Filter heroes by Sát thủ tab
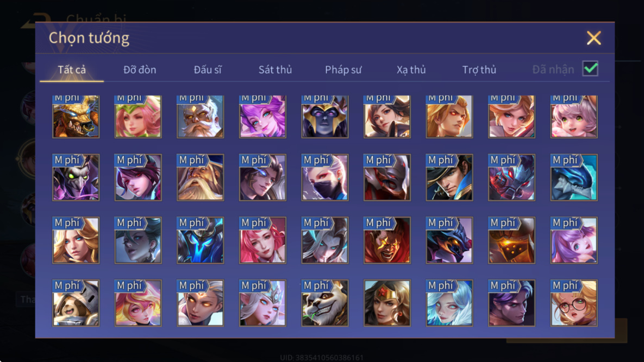 pos(275,69)
